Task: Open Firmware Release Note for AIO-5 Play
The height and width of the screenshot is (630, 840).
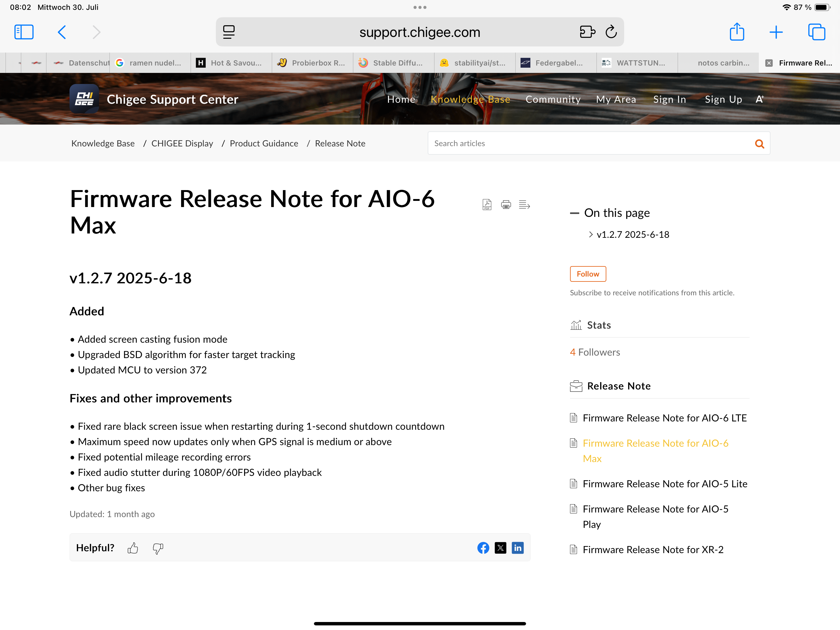Action: [656, 516]
